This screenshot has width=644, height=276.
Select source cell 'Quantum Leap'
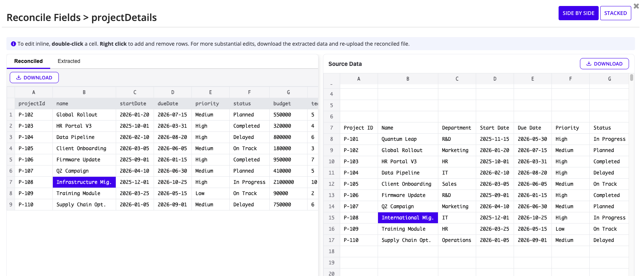(x=408, y=139)
